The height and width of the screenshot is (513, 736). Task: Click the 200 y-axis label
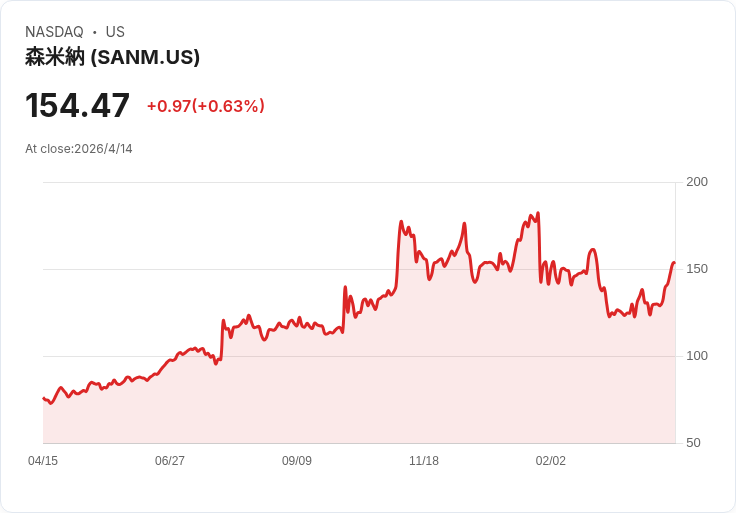pos(696,182)
